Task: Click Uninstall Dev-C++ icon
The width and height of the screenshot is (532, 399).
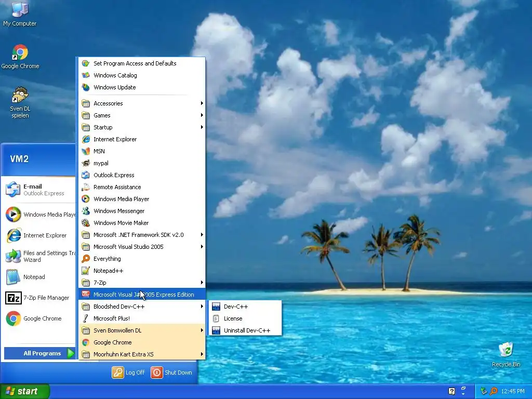Action: [216, 330]
